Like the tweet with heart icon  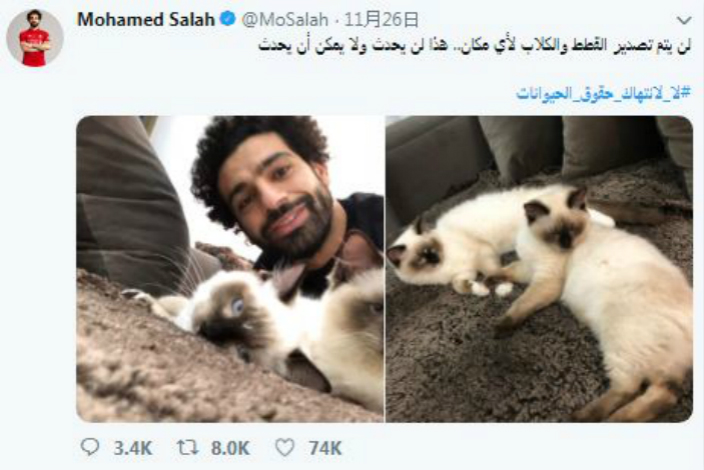(285, 448)
